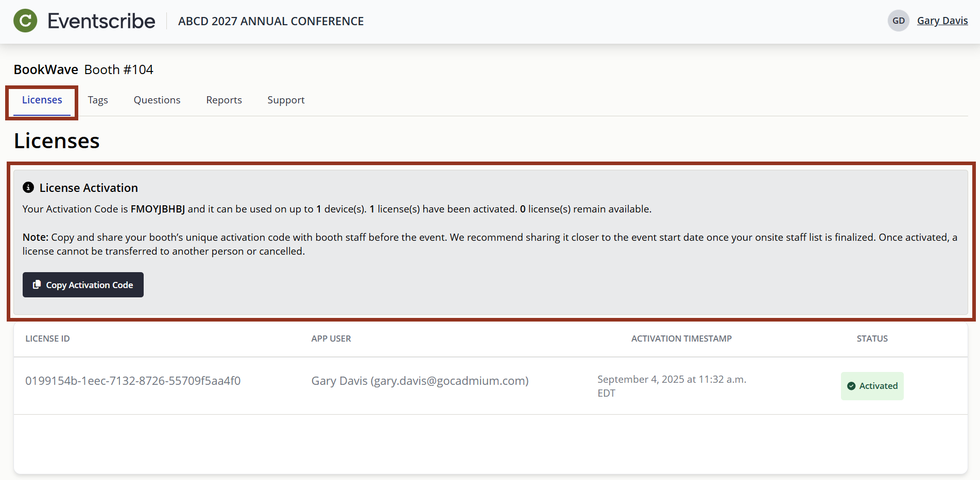Image resolution: width=980 pixels, height=480 pixels.
Task: Click Gary Davis's email address in the table
Action: click(449, 381)
